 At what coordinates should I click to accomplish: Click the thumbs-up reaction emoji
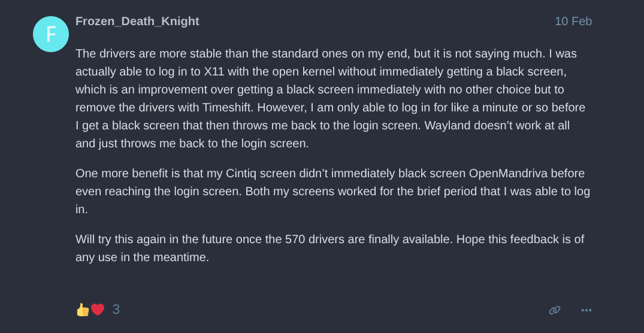click(83, 310)
